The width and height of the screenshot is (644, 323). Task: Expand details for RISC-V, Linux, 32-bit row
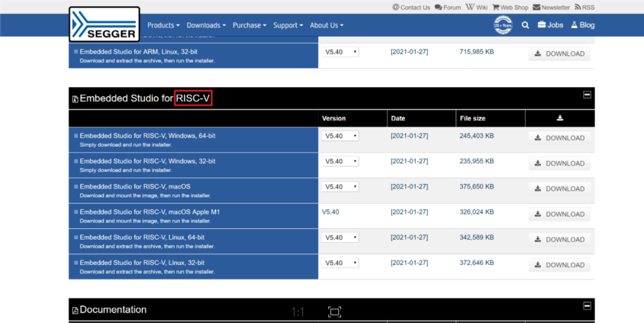[x=76, y=263]
